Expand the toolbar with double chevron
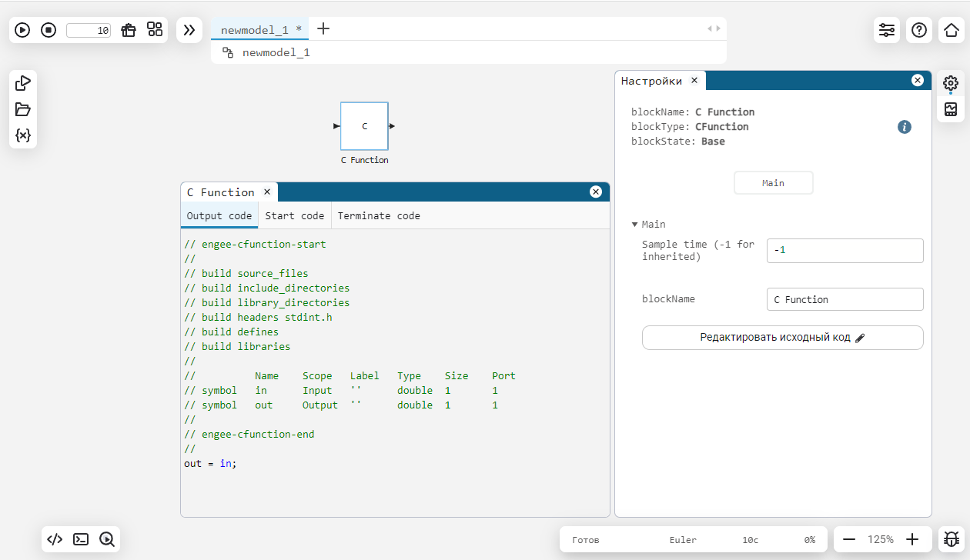The height and width of the screenshot is (560, 970). tap(189, 30)
